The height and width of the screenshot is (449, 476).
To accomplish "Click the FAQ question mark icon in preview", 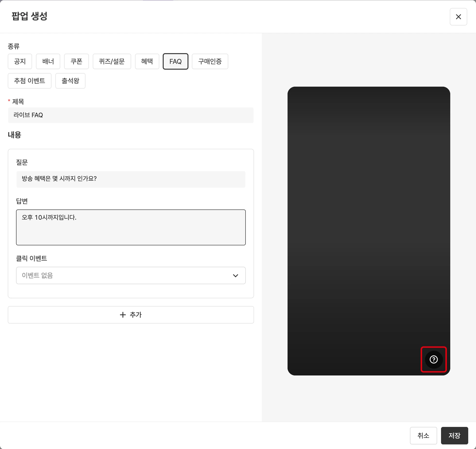I will click(x=434, y=359).
